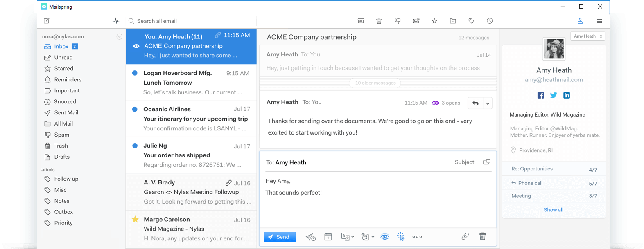This screenshot has width=644, height=249.
Task: Click the snooze clock icon in toolbar
Action: (490, 21)
